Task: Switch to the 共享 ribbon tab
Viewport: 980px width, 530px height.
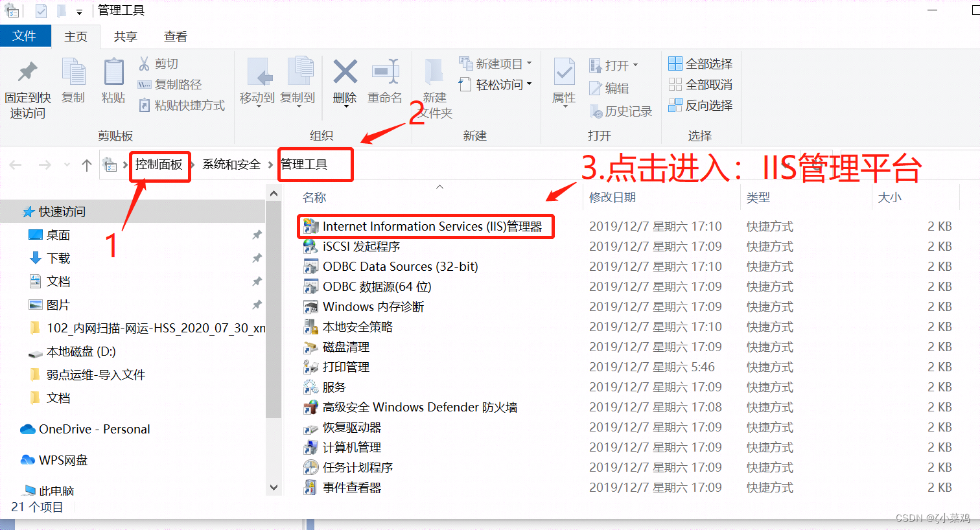Action: (126, 36)
